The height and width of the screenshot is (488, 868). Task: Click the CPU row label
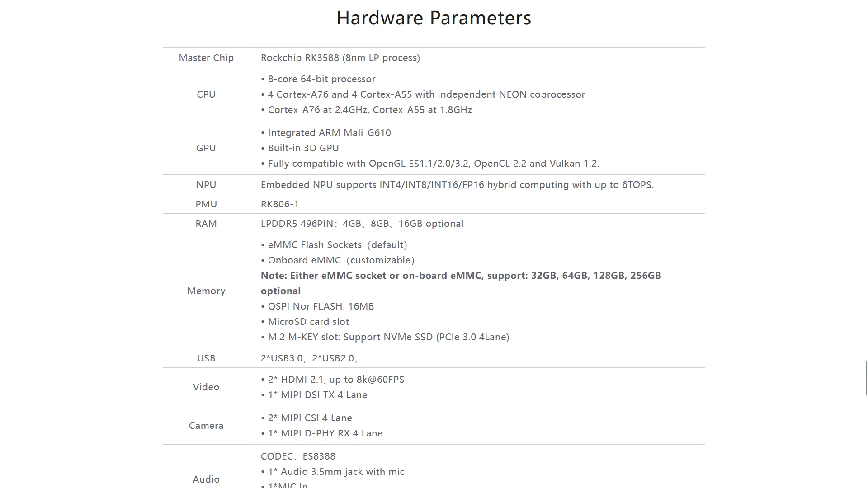coord(206,94)
